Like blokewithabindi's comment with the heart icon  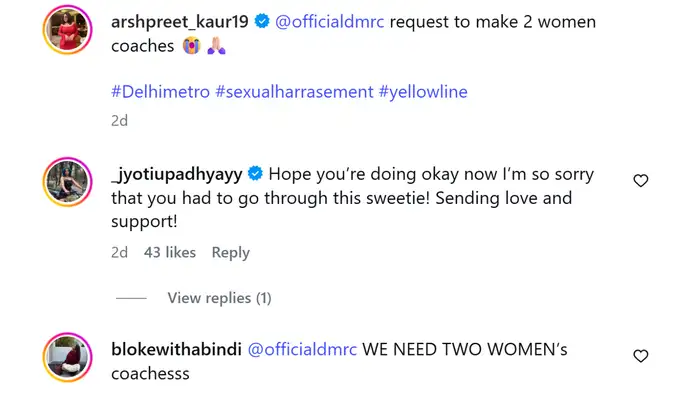641,356
